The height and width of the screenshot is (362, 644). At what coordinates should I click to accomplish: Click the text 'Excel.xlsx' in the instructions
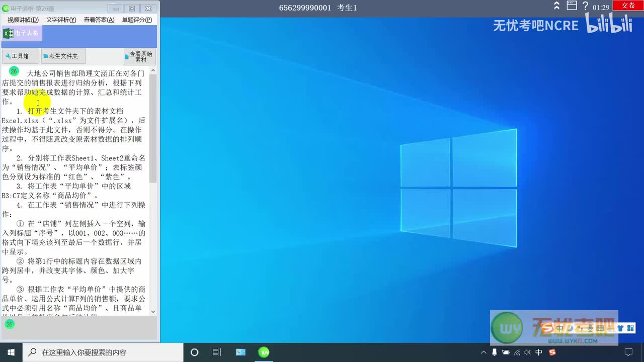tap(20, 121)
